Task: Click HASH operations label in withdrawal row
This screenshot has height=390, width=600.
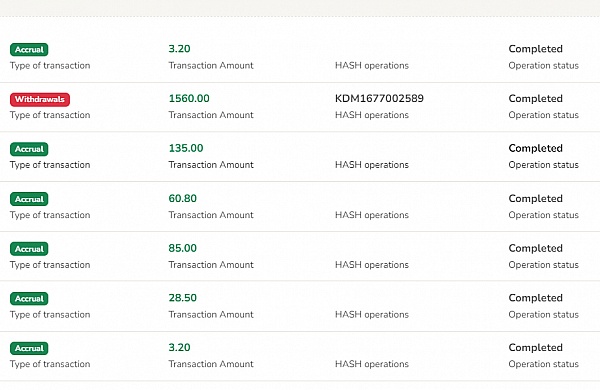Action: 372,115
